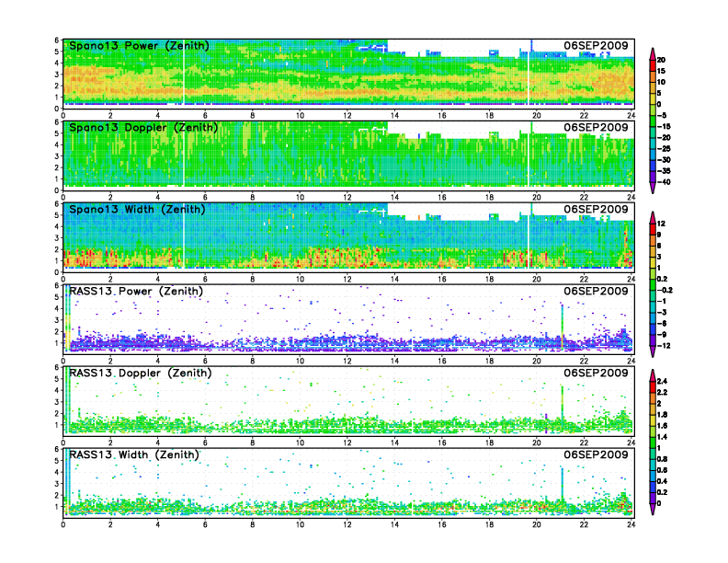Select the 'Spano13 Doppler (Zenith)' panel title
The width and height of the screenshot is (728, 563).
coord(143,128)
